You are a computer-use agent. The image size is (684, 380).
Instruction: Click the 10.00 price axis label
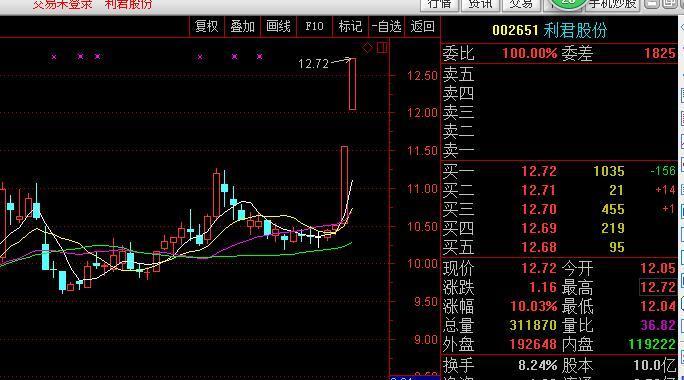point(422,264)
